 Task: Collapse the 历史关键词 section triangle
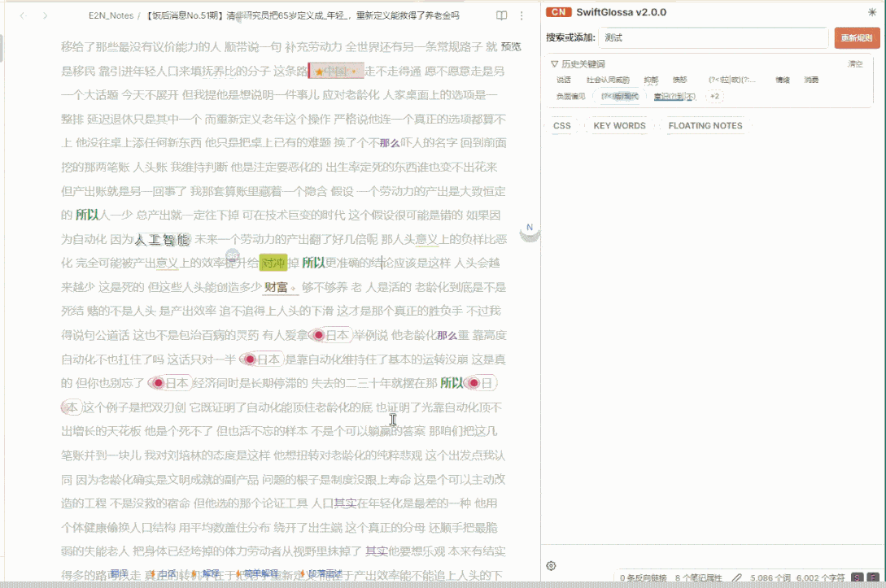click(554, 63)
